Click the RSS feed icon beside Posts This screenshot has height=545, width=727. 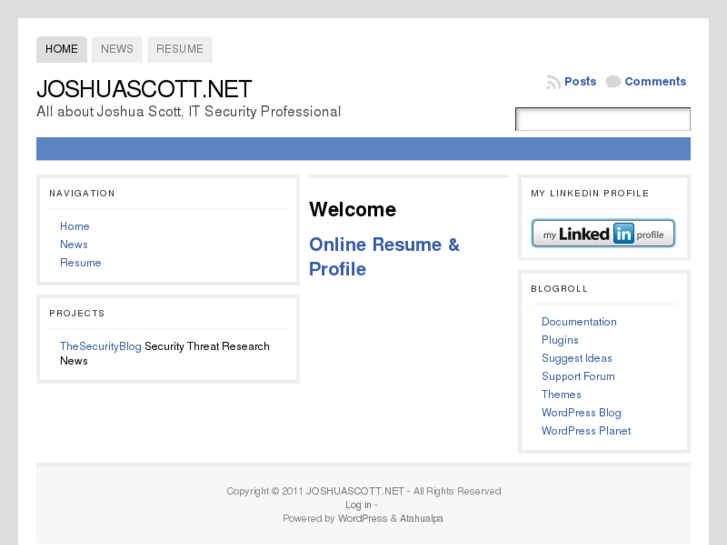point(553,82)
